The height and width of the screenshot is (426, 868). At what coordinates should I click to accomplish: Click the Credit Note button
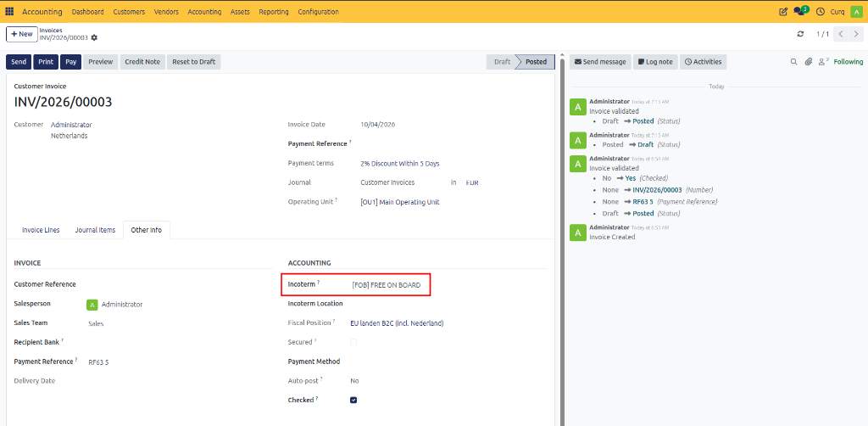point(142,62)
